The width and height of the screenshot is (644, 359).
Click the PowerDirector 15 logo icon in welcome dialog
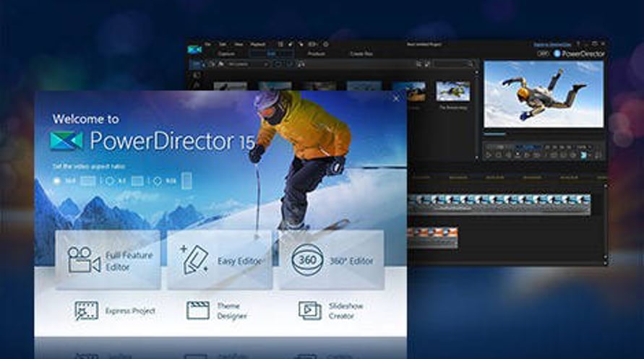click(66, 141)
